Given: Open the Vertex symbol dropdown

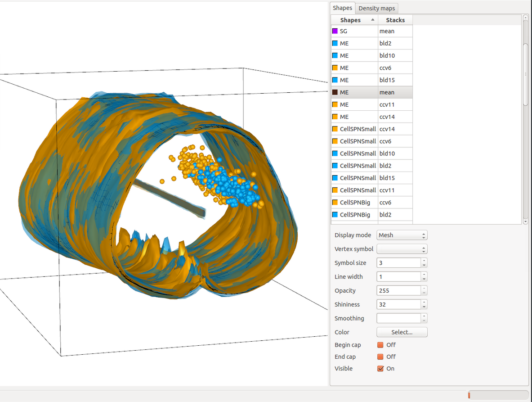Looking at the screenshot, I should pyautogui.click(x=402, y=249).
